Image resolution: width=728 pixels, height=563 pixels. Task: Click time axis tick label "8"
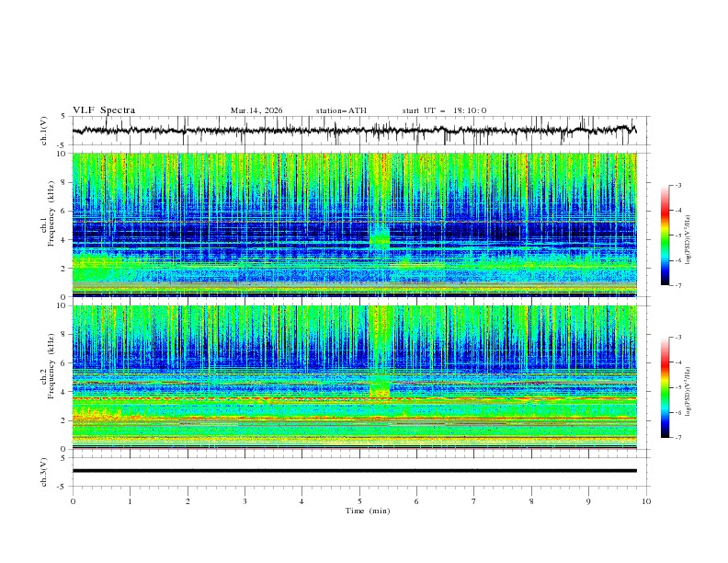[x=531, y=501]
